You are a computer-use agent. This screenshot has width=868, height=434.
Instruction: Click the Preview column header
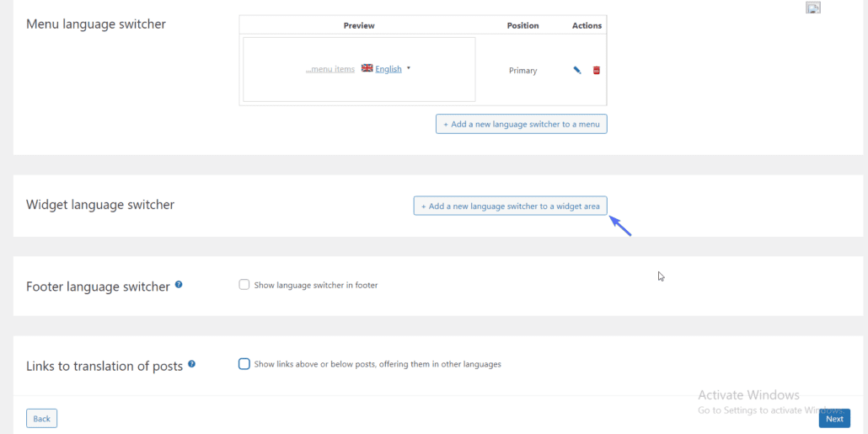359,25
